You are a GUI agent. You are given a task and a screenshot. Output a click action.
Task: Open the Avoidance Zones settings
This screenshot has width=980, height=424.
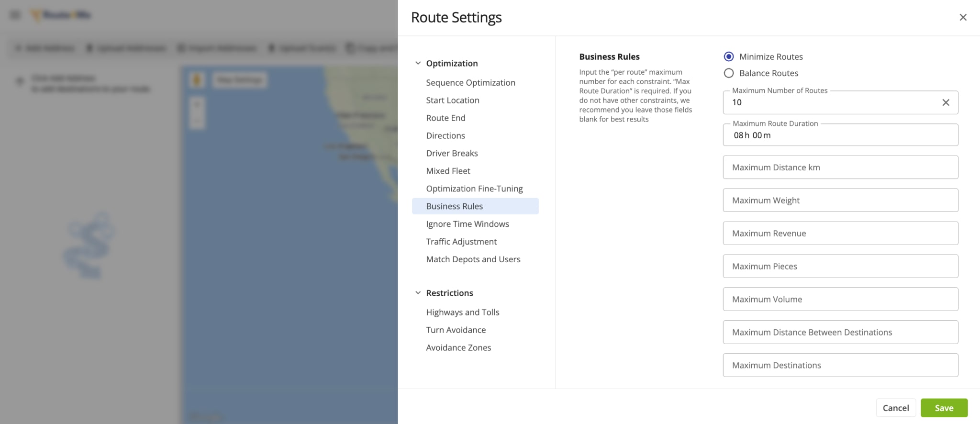pyautogui.click(x=458, y=347)
